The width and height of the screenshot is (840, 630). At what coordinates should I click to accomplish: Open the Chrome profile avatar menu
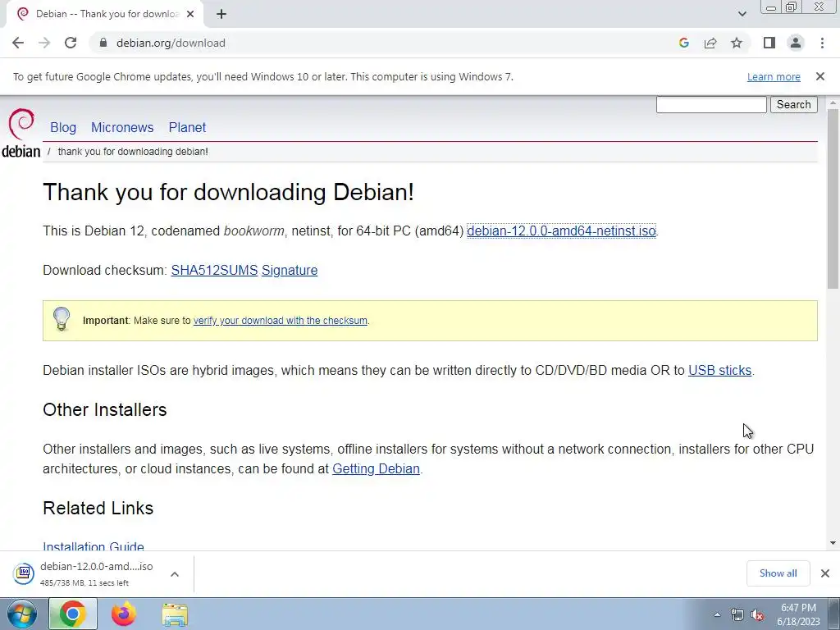point(796,43)
